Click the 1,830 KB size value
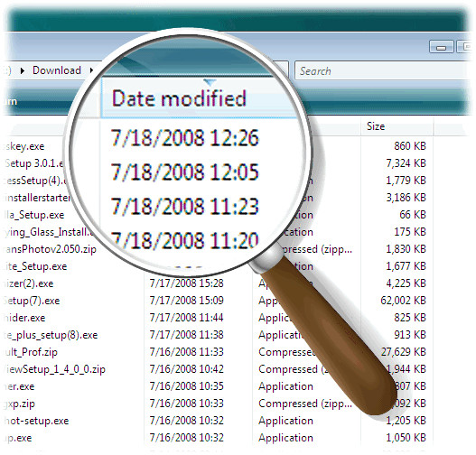 [406, 249]
